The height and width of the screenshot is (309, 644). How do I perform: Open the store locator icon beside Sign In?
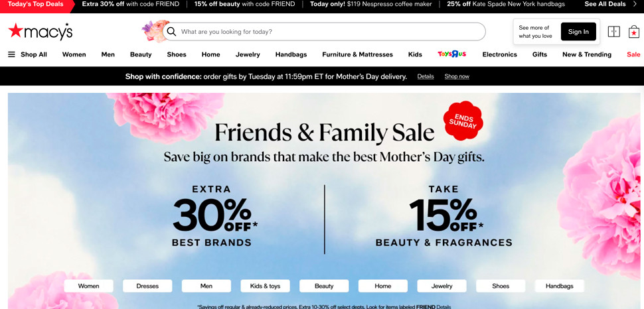613,32
